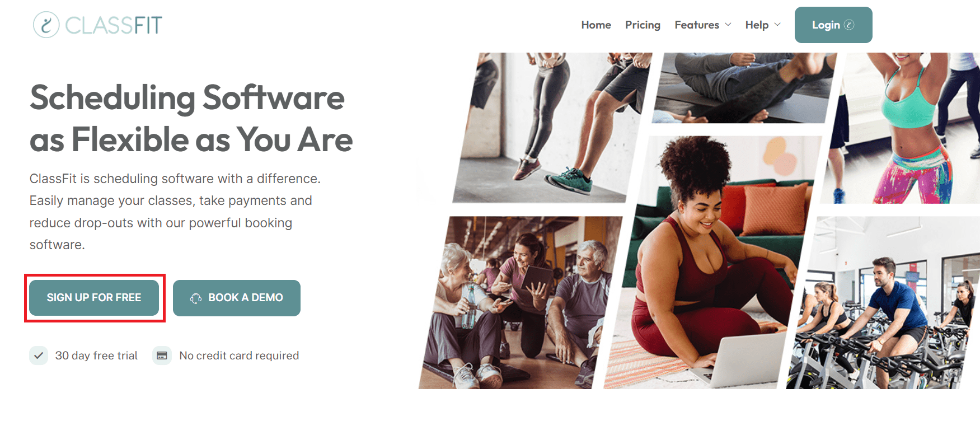Click the 30 day free trial text
The width and height of the screenshot is (980, 421).
point(96,355)
